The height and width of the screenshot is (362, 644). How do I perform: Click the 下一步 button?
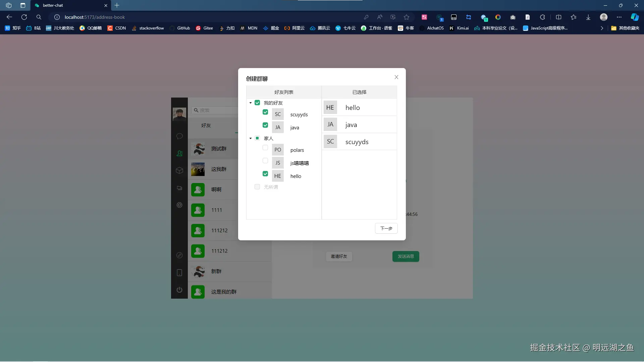point(386,228)
